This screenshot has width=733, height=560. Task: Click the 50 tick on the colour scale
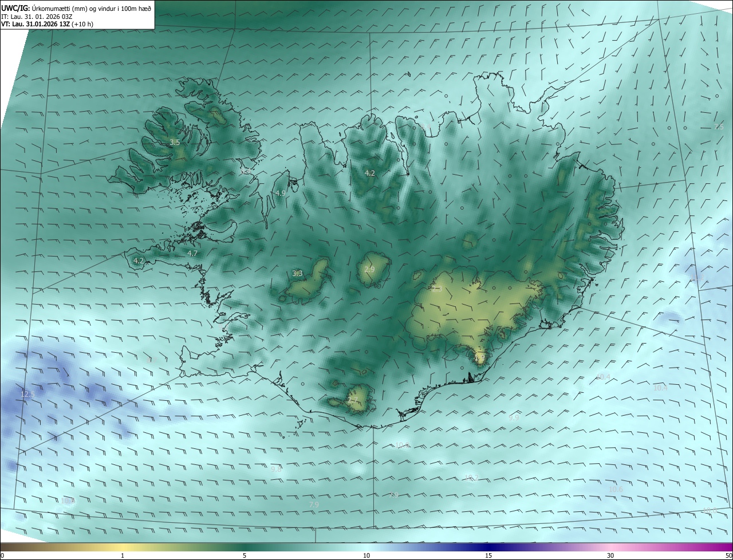point(728,555)
